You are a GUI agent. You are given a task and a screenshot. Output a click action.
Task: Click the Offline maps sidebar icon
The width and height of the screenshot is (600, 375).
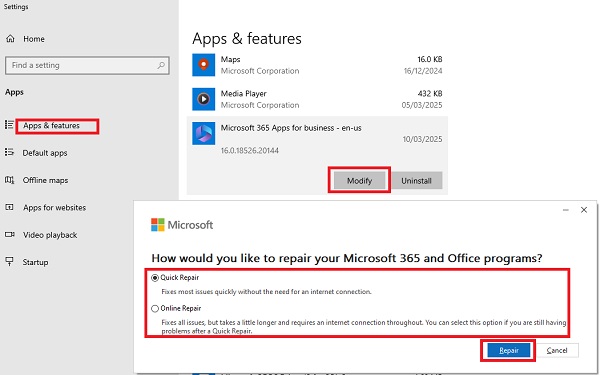[9, 180]
